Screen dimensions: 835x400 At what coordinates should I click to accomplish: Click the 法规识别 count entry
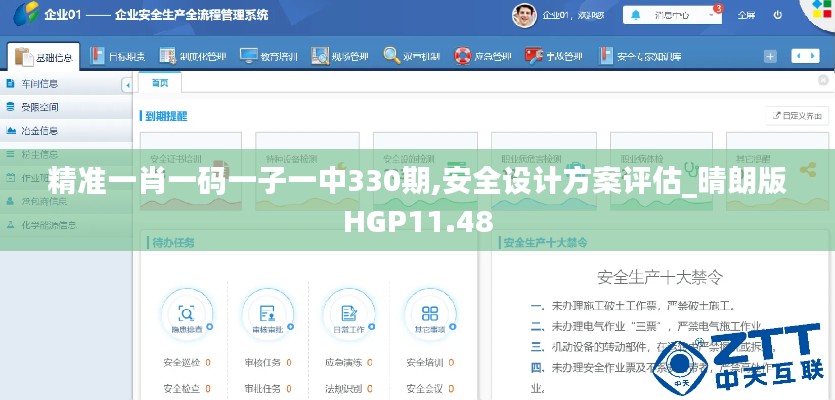(x=349, y=389)
